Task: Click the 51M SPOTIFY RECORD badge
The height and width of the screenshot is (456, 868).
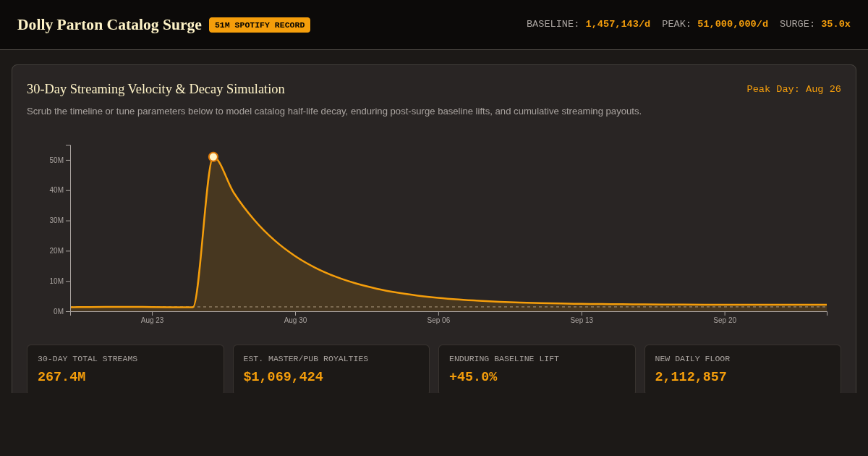Action: click(x=260, y=25)
